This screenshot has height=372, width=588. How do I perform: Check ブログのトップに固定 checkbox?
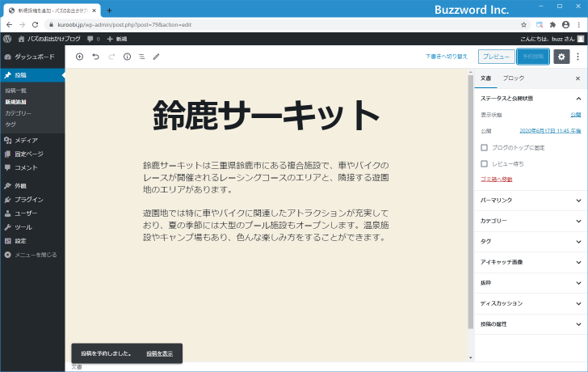tap(484, 147)
